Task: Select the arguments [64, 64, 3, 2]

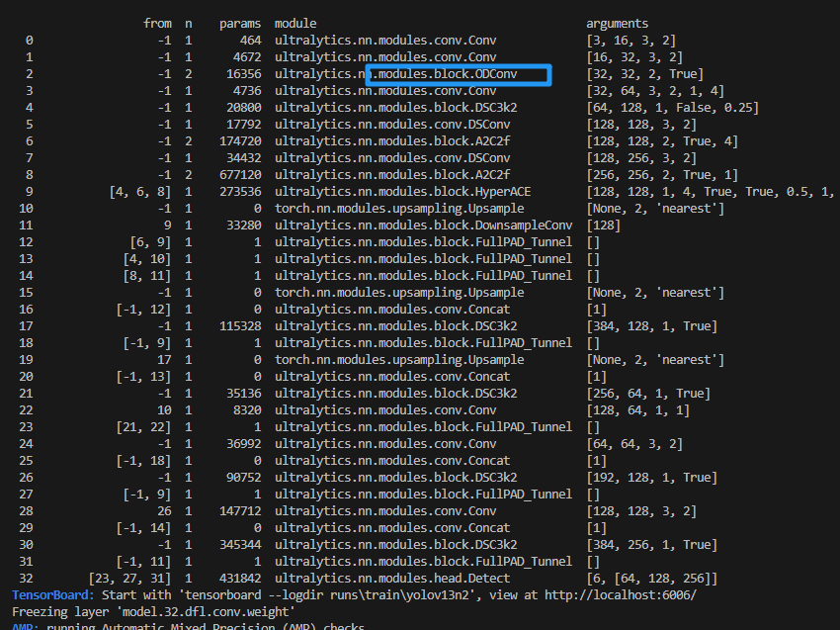Action: pyautogui.click(x=634, y=444)
